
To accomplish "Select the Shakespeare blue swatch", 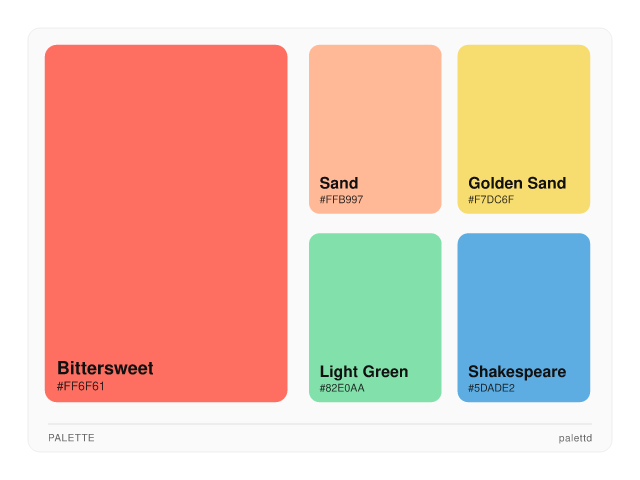I will tap(524, 295).
